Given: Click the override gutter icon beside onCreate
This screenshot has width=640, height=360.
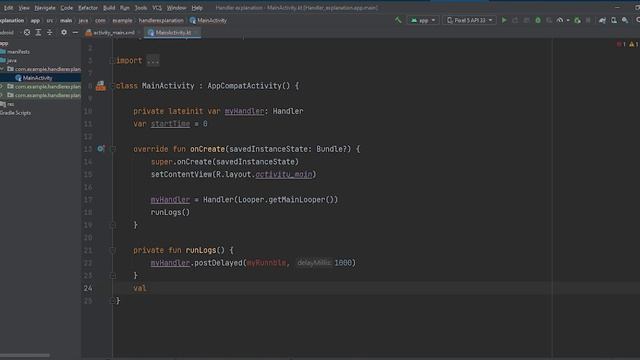Looking at the screenshot, I should click(x=100, y=149).
